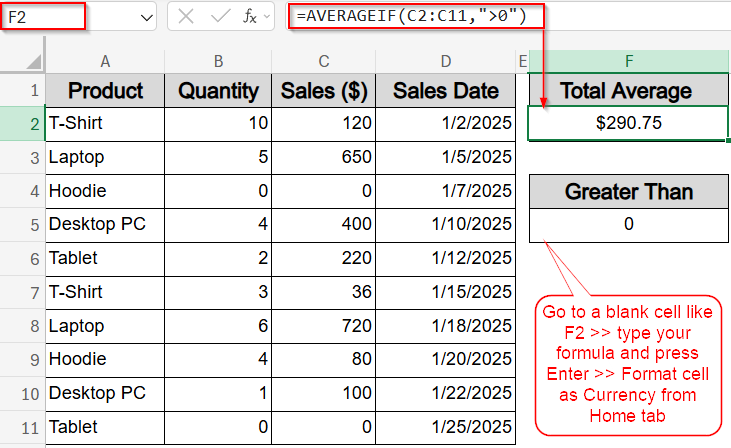This screenshot has height=448, width=731.
Task: Click the Select All corner triangle
Action: point(33,61)
